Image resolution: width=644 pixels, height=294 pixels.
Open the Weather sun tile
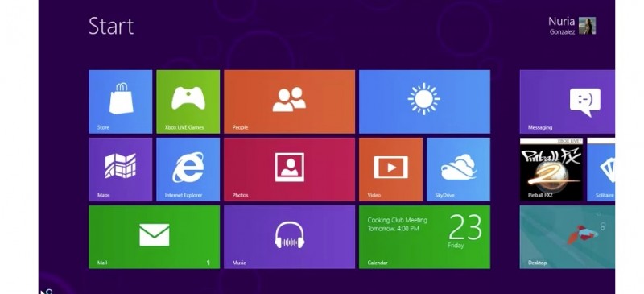424,101
